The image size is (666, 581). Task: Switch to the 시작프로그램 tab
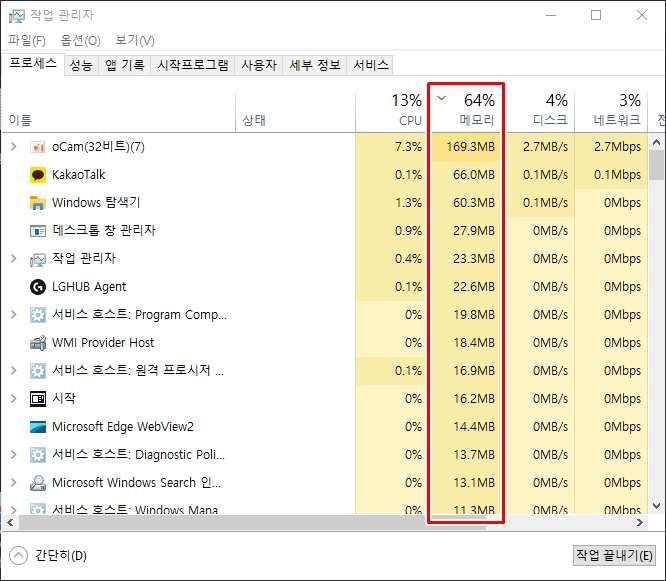coord(193,65)
